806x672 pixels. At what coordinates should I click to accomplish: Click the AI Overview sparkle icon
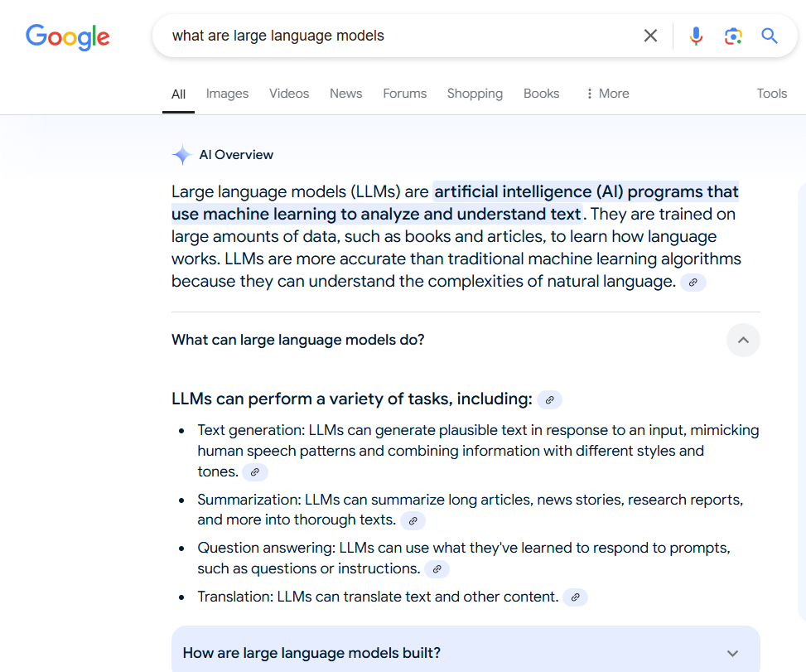182,155
